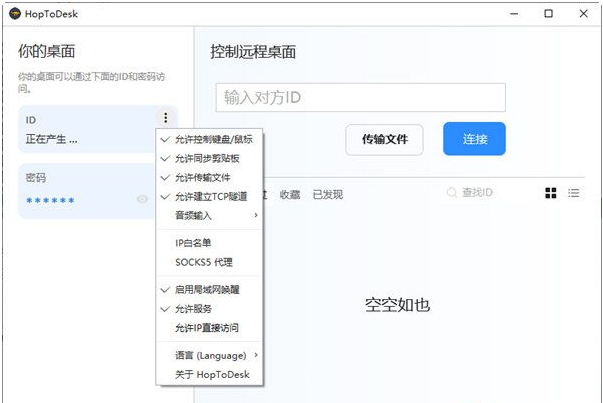The height and width of the screenshot is (403, 603).
Task: Click the 传输文件 button
Action: pos(385,139)
